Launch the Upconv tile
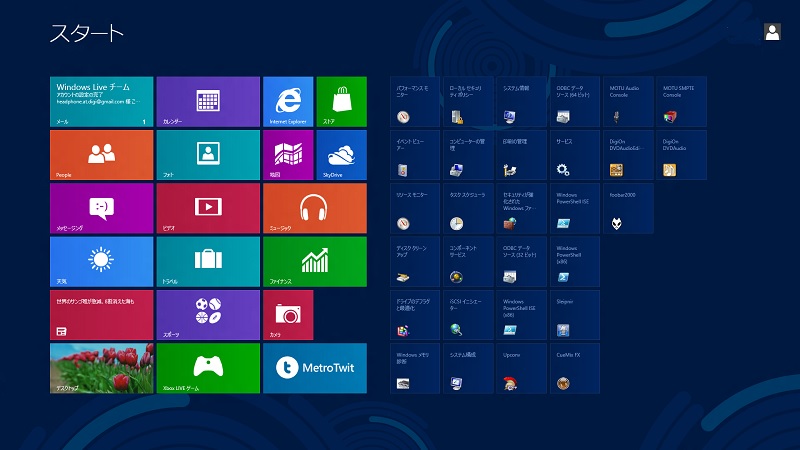Image resolution: width=800 pixels, height=450 pixels. point(521,368)
